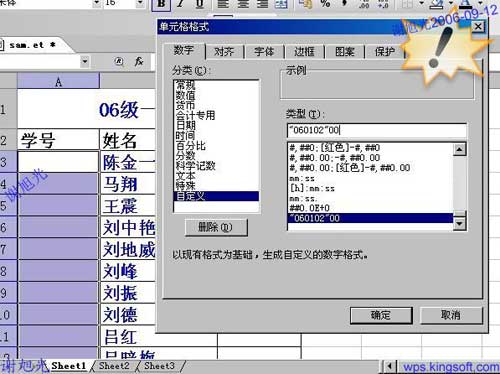The height and width of the screenshot is (374, 500).
Task: Expand the font size dropdown
Action: coord(140,3)
